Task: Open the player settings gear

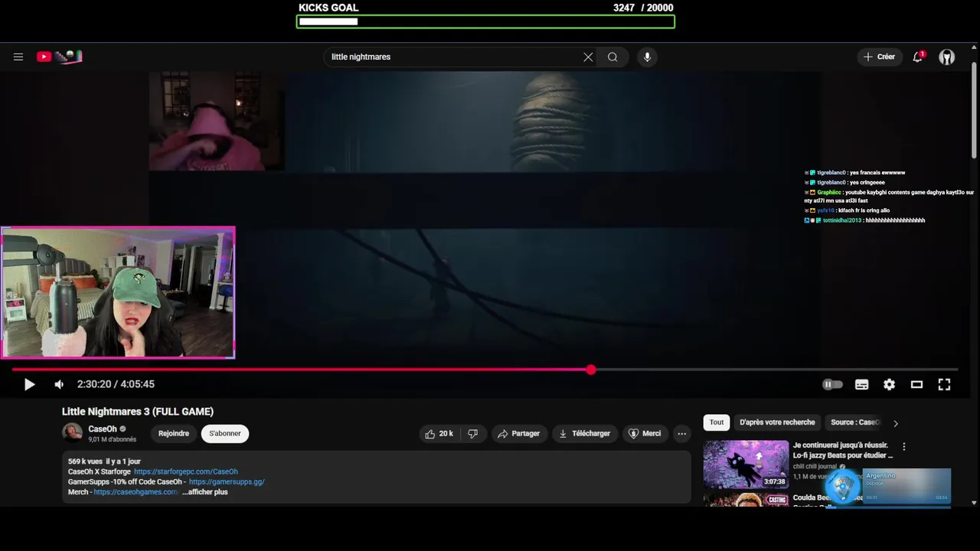Action: [x=889, y=384]
